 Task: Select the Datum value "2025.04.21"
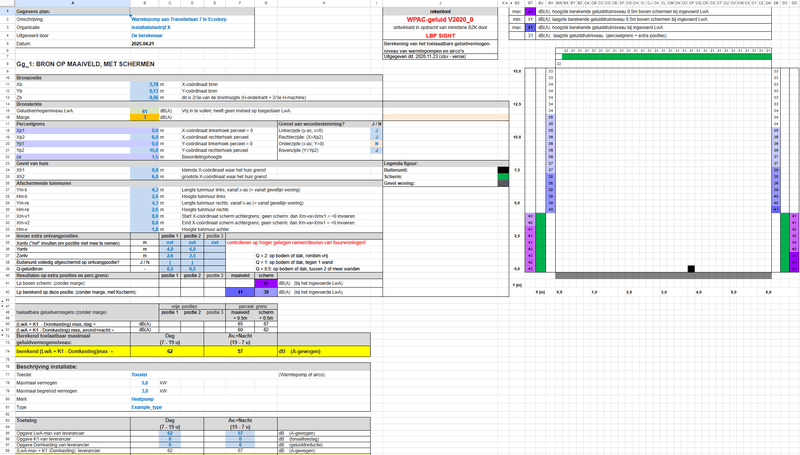pyautogui.click(x=143, y=44)
